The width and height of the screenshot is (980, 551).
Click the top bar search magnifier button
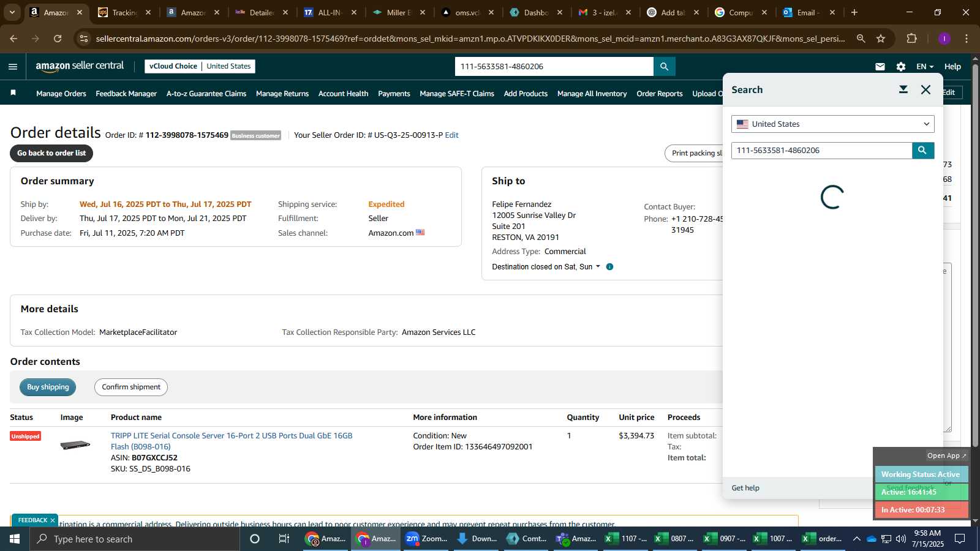(665, 66)
